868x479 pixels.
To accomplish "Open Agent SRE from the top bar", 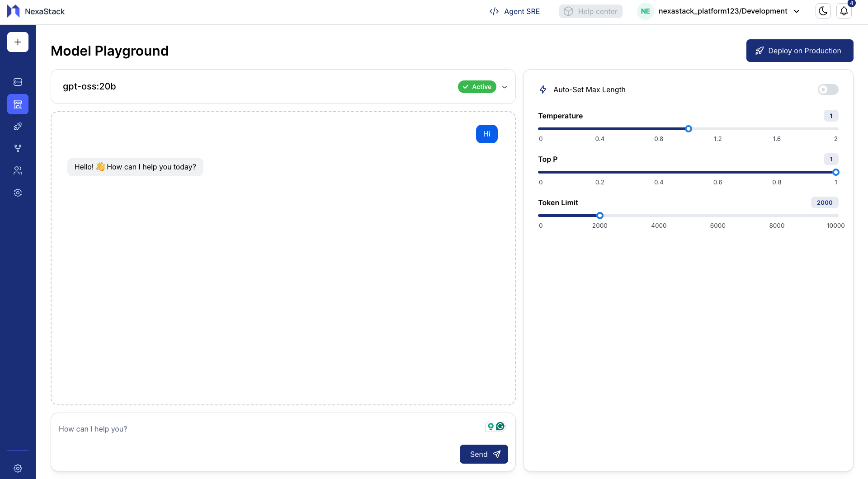I will tap(514, 11).
